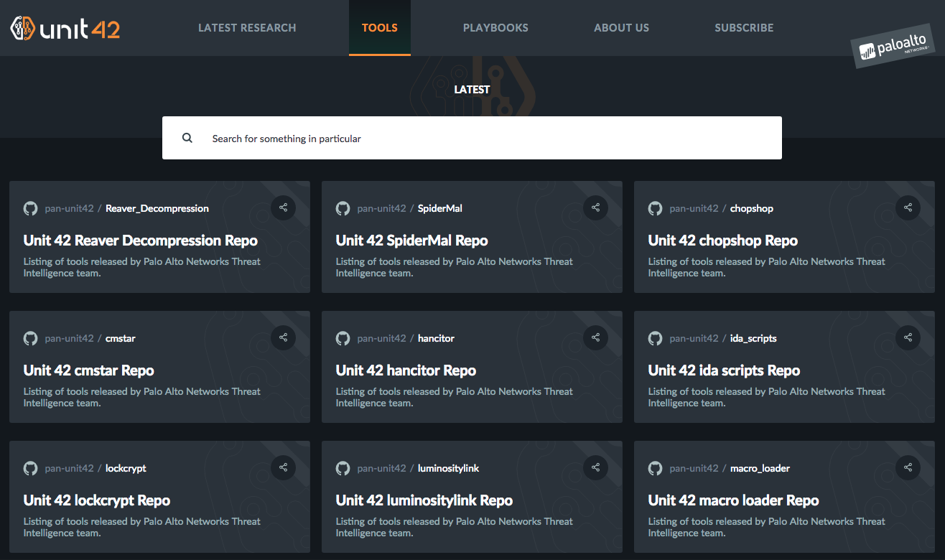Click the GitHub icon on the lockcrypt card
Screen dimensions: 945x560
pyautogui.click(x=30, y=467)
